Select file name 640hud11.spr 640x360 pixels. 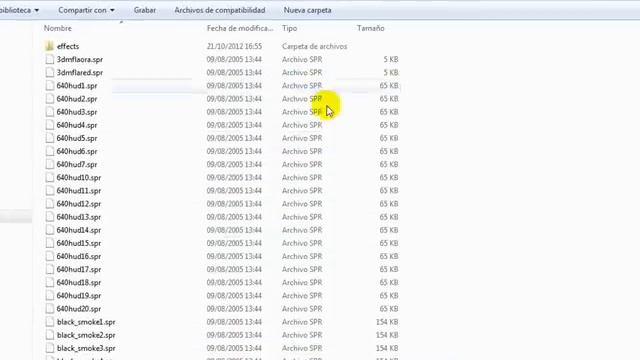[x=79, y=191]
